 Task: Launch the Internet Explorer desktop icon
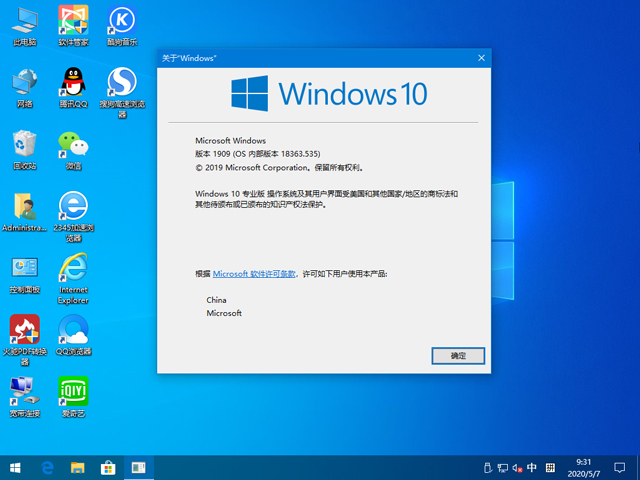(x=73, y=278)
